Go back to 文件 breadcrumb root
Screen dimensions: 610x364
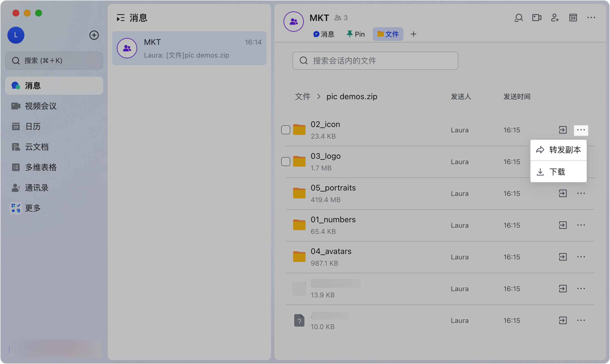point(302,97)
